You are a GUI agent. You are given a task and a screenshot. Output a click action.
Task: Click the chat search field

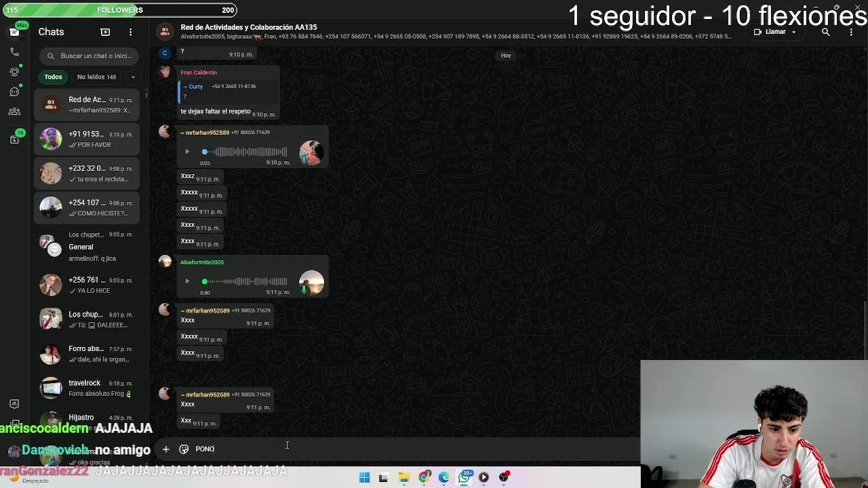[x=89, y=56]
